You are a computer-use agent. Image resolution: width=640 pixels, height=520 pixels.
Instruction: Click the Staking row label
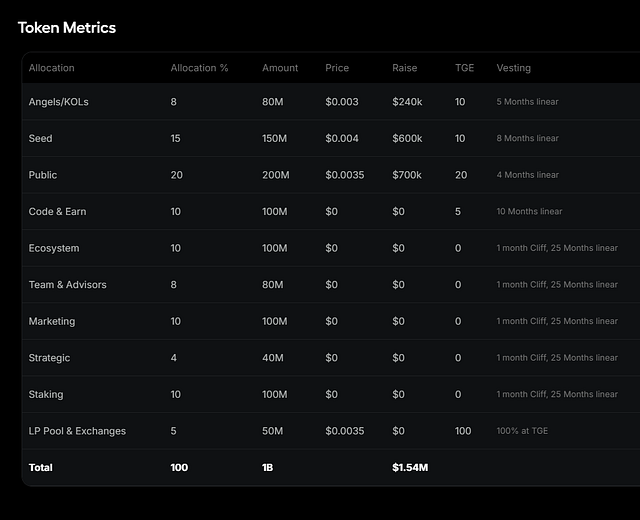[x=46, y=394]
